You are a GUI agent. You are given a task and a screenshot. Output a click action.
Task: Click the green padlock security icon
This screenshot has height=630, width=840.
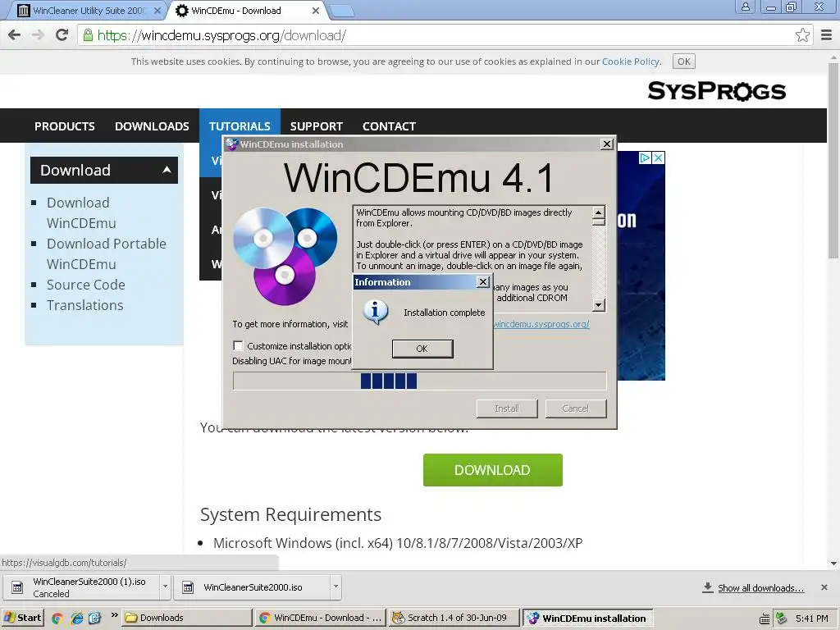(88, 35)
